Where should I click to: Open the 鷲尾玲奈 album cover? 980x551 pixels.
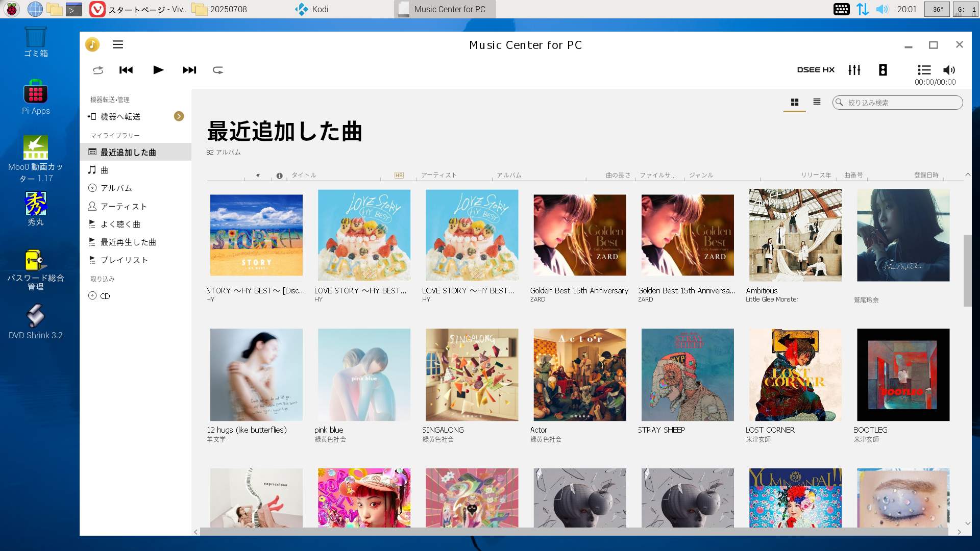(x=903, y=235)
